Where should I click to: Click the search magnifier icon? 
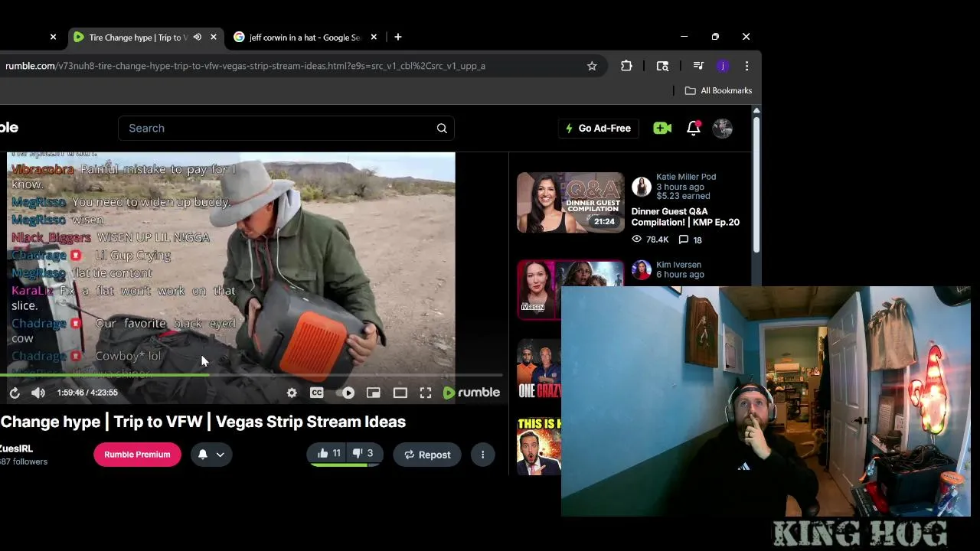coord(442,128)
